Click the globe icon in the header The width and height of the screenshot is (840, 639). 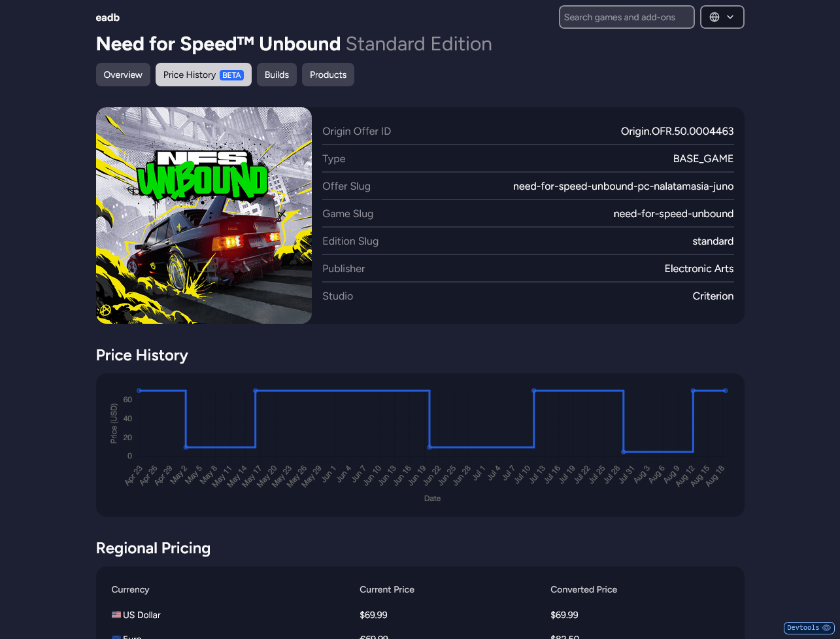(714, 17)
